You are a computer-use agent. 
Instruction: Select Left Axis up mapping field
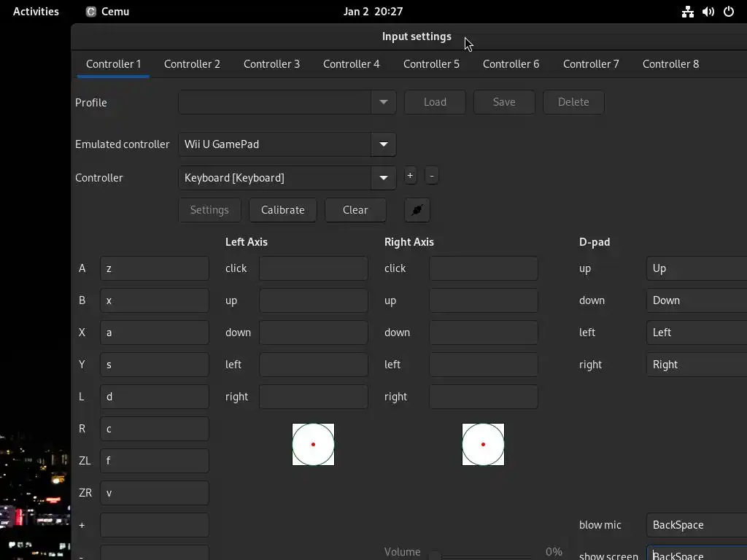pos(314,300)
